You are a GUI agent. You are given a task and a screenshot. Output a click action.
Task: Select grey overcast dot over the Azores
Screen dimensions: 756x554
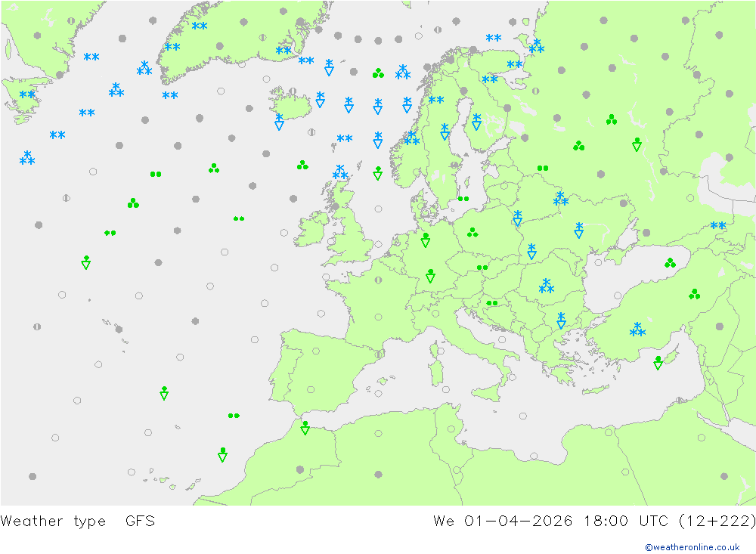pos(119,330)
